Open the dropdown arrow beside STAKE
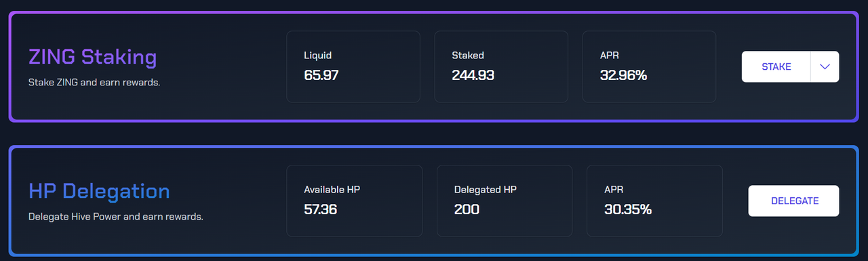This screenshot has width=868, height=261. tap(825, 66)
